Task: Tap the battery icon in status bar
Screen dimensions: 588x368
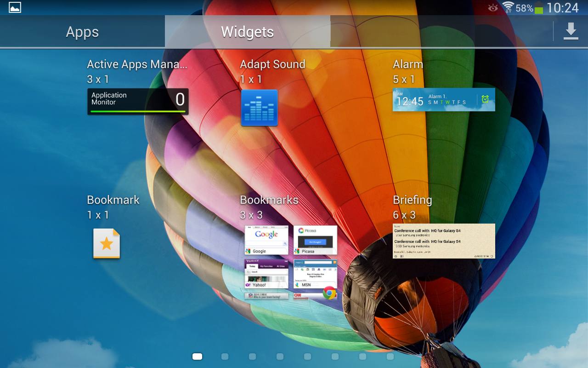Action: (x=539, y=8)
